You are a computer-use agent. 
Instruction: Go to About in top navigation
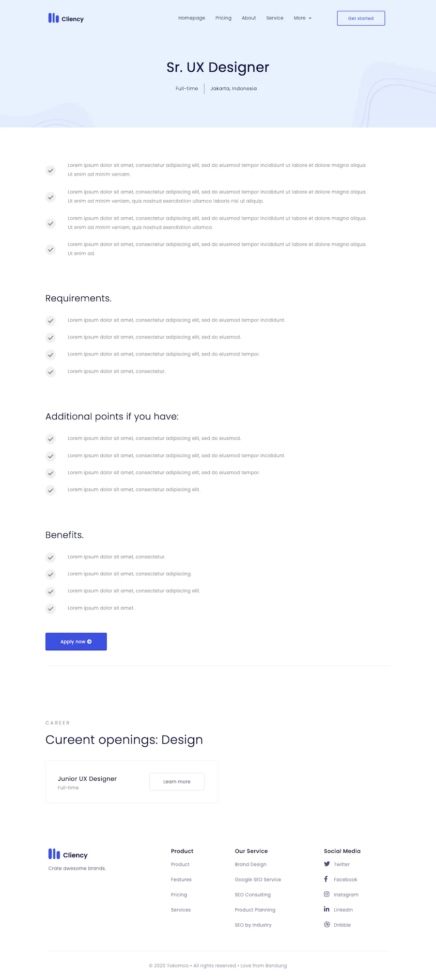coord(249,18)
